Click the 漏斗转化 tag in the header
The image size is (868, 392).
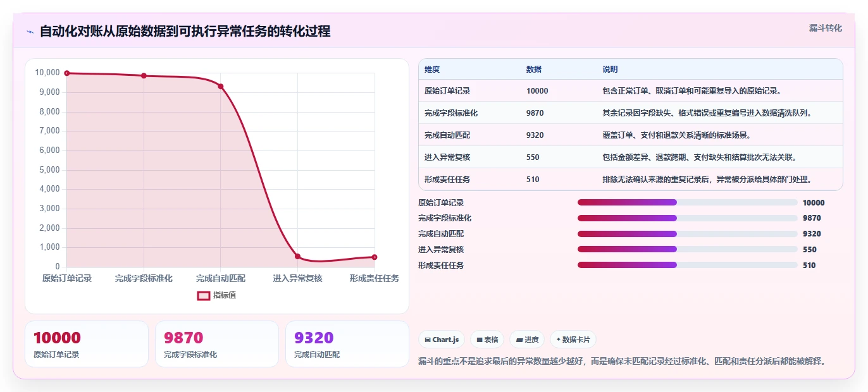pos(826,28)
